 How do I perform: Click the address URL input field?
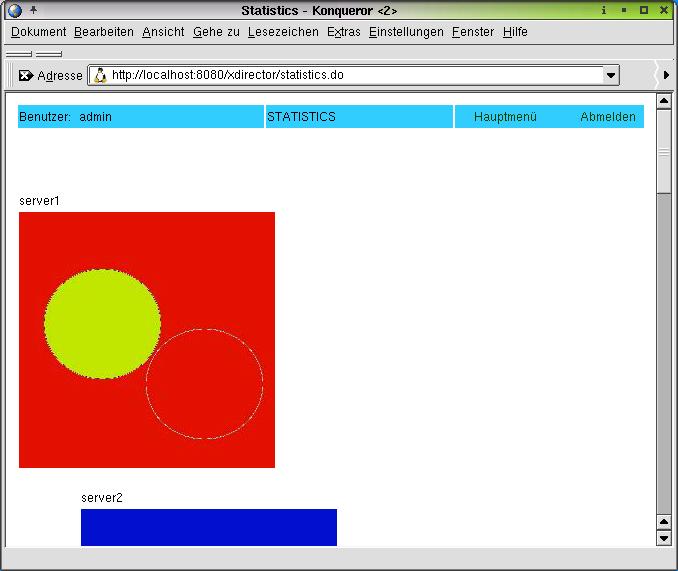coord(350,75)
